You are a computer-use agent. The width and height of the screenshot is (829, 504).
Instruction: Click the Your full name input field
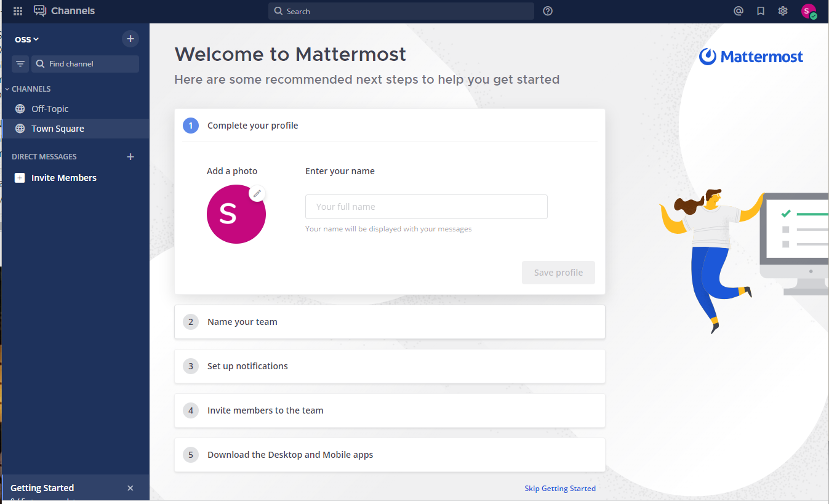tap(426, 207)
